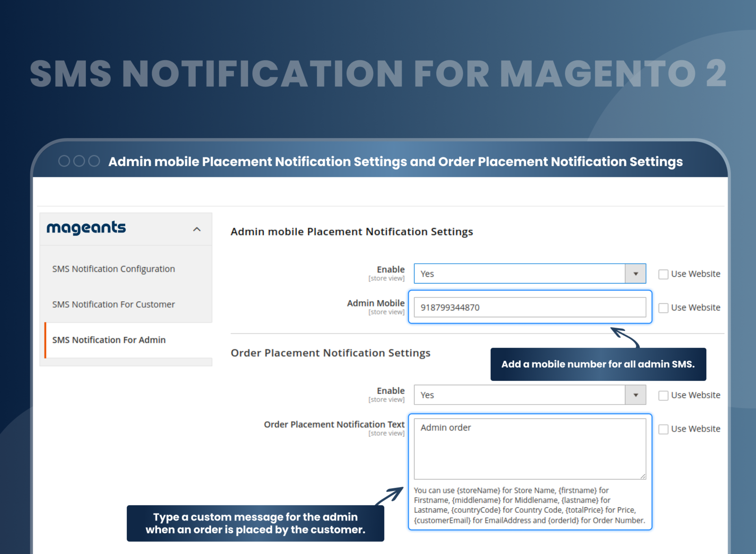Image resolution: width=756 pixels, height=554 pixels.
Task: Tick Use Website for Order Placement Notification Text
Action: (663, 429)
